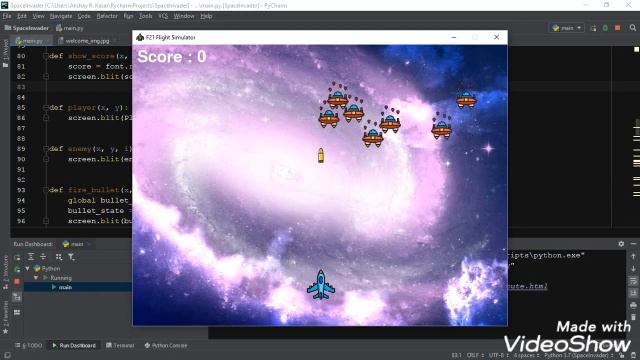The width and height of the screenshot is (640, 360).
Task: Click the Group configurations icon in dashboard
Action: point(59,257)
